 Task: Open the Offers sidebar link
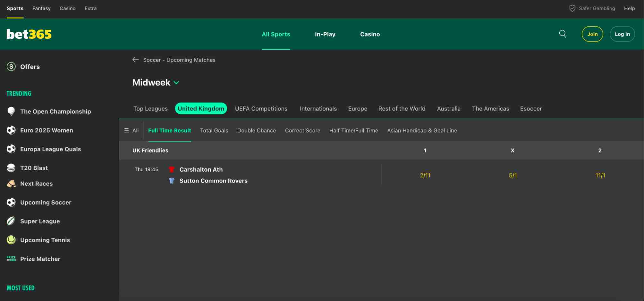pyautogui.click(x=30, y=67)
